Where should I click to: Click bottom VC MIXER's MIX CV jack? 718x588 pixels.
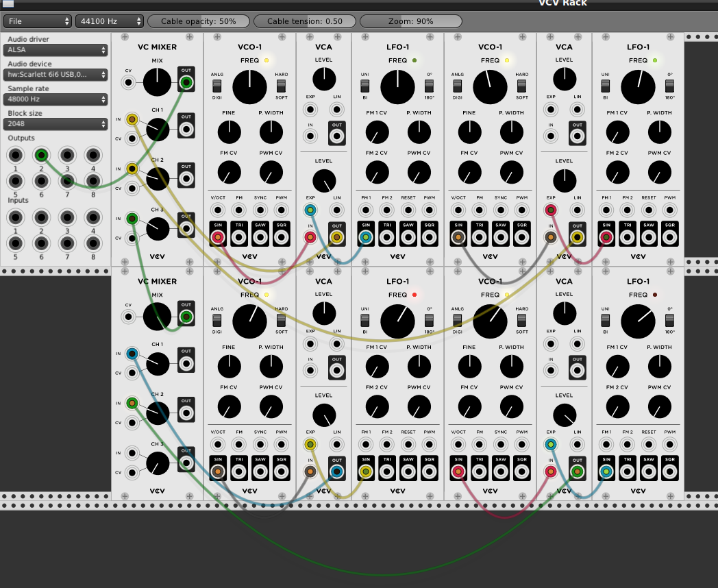(x=128, y=317)
